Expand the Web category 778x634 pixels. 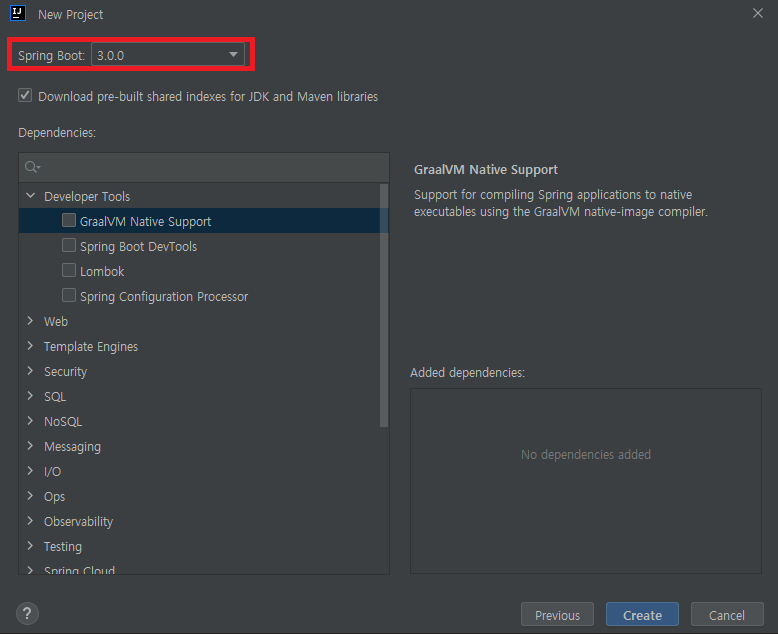point(31,321)
